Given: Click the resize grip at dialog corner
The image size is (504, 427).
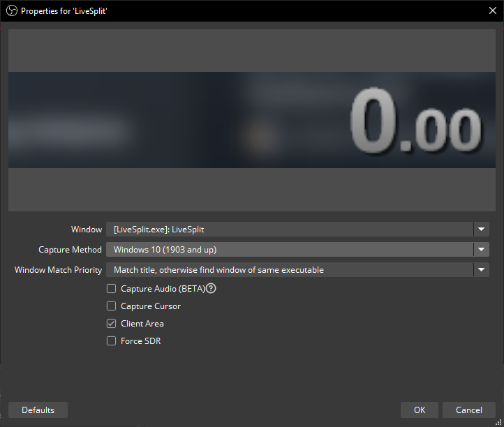Looking at the screenshot, I should 499,422.
